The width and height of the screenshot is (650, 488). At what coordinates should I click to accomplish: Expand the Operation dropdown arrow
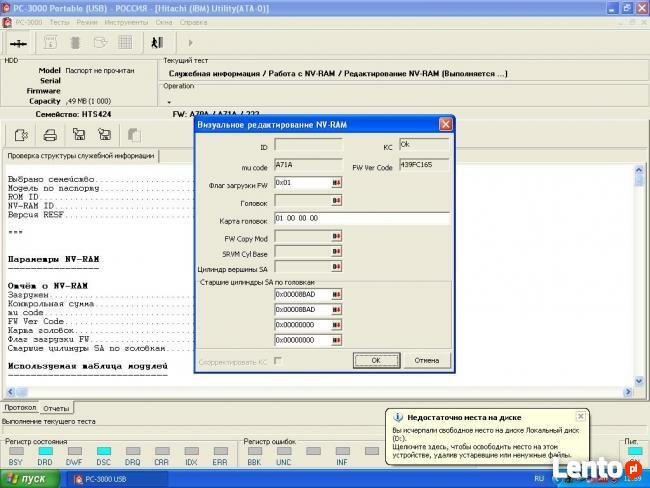point(169,102)
